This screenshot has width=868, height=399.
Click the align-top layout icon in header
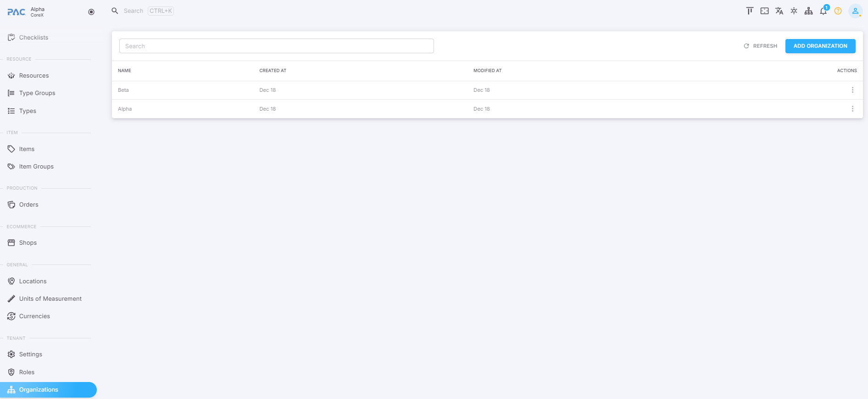tap(750, 11)
